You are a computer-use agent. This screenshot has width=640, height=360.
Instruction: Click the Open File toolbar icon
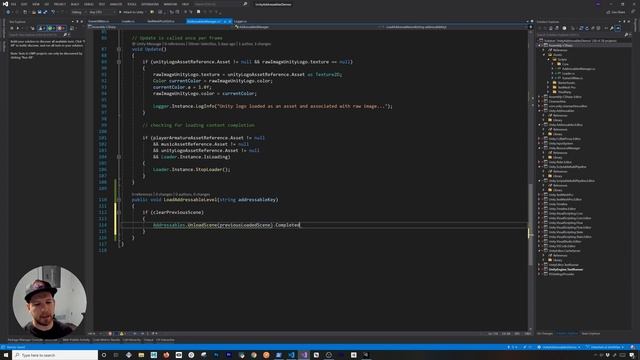click(33, 12)
